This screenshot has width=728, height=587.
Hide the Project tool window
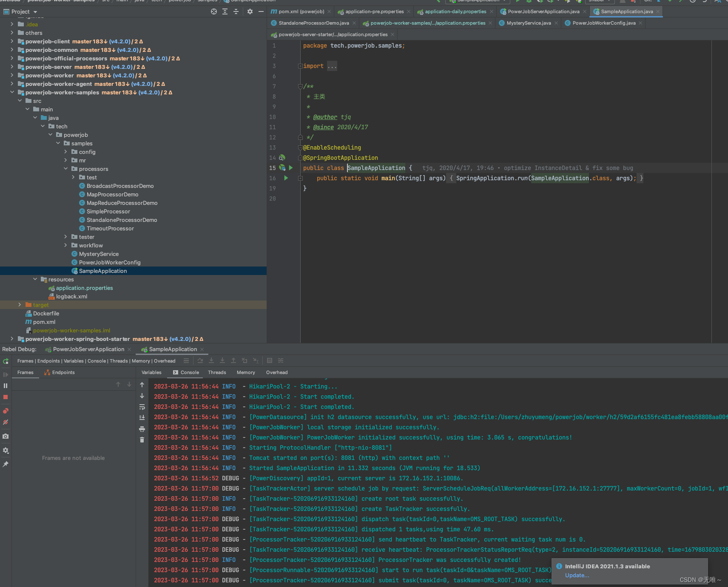261,11
